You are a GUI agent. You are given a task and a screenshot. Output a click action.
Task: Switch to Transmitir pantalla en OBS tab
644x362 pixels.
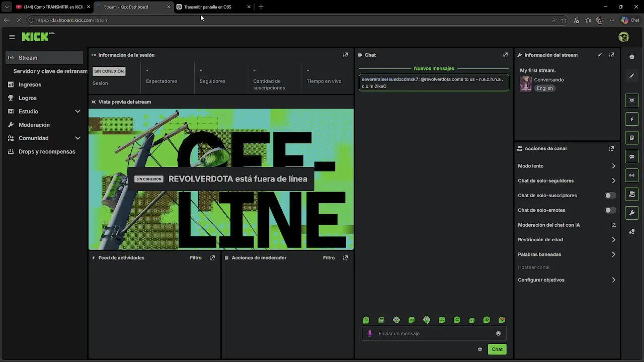[x=214, y=7]
